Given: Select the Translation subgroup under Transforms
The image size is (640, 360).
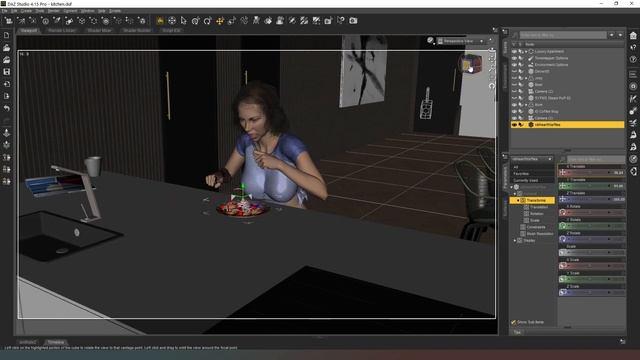Looking at the screenshot, I should [x=539, y=207].
